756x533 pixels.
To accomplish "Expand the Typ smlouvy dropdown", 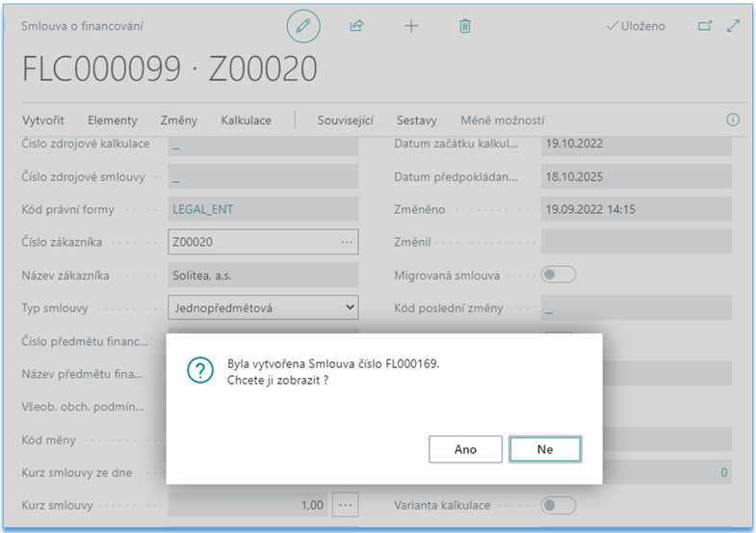I will tap(349, 307).
